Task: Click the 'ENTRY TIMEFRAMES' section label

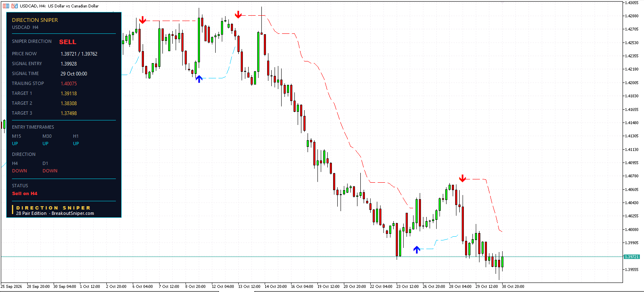Action: pos(33,127)
